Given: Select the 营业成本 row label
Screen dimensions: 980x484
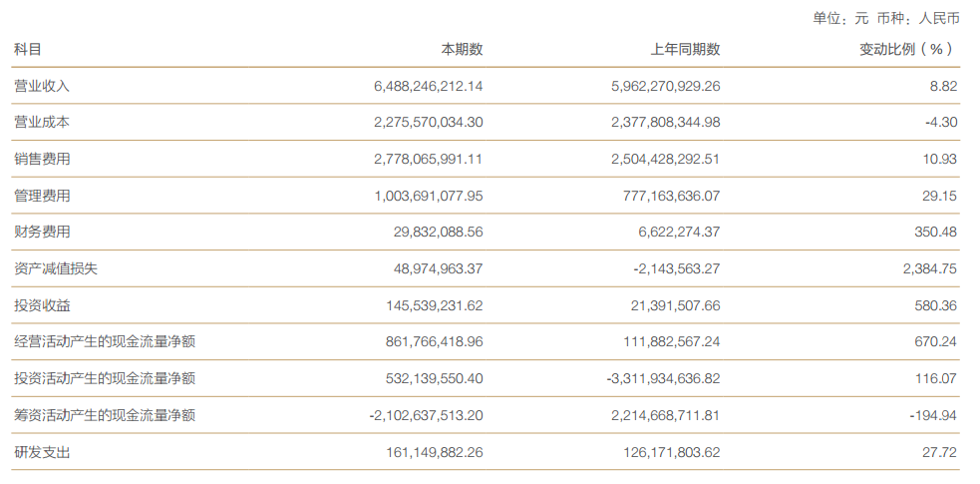Looking at the screenshot, I should click(x=42, y=123).
